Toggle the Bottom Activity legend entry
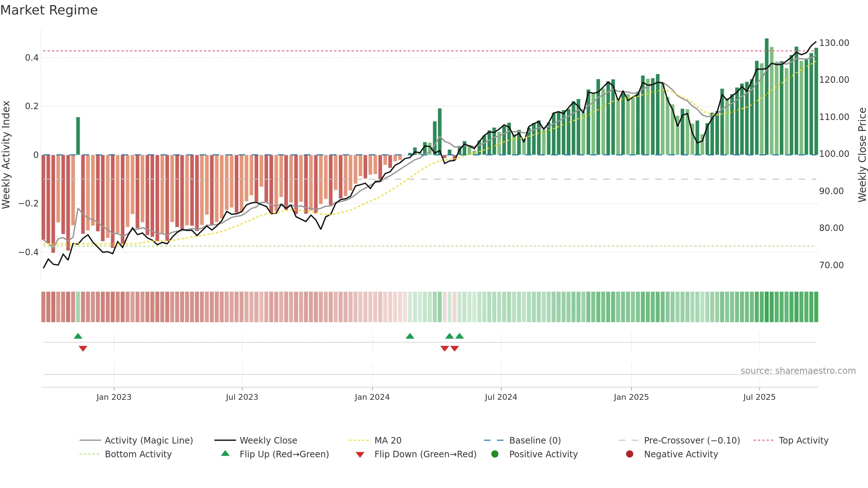Screen dimensions: 868x488 [x=125, y=454]
